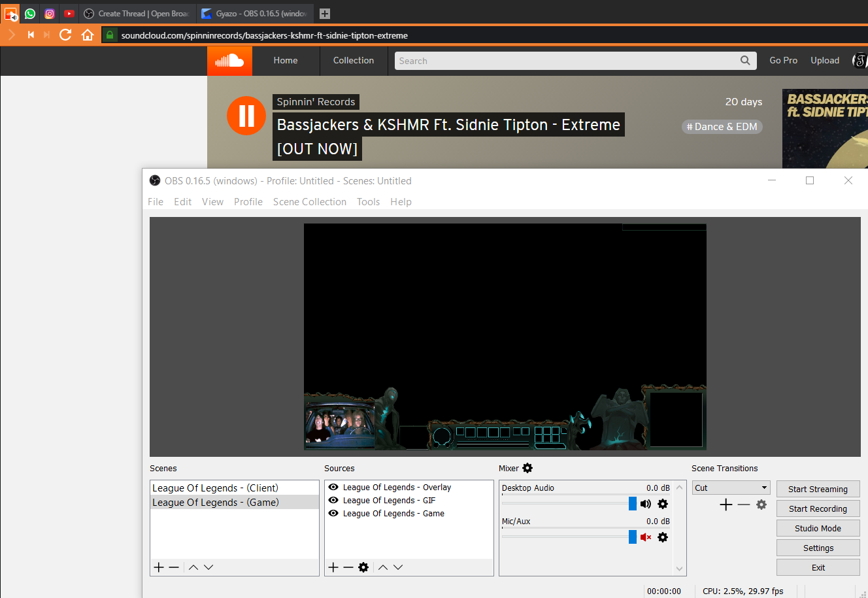
Task: Open the SoundCloud logo home icon
Action: [x=229, y=61]
